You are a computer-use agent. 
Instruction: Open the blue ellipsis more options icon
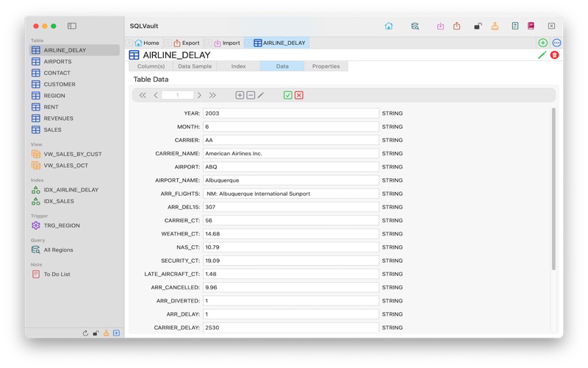(x=556, y=43)
